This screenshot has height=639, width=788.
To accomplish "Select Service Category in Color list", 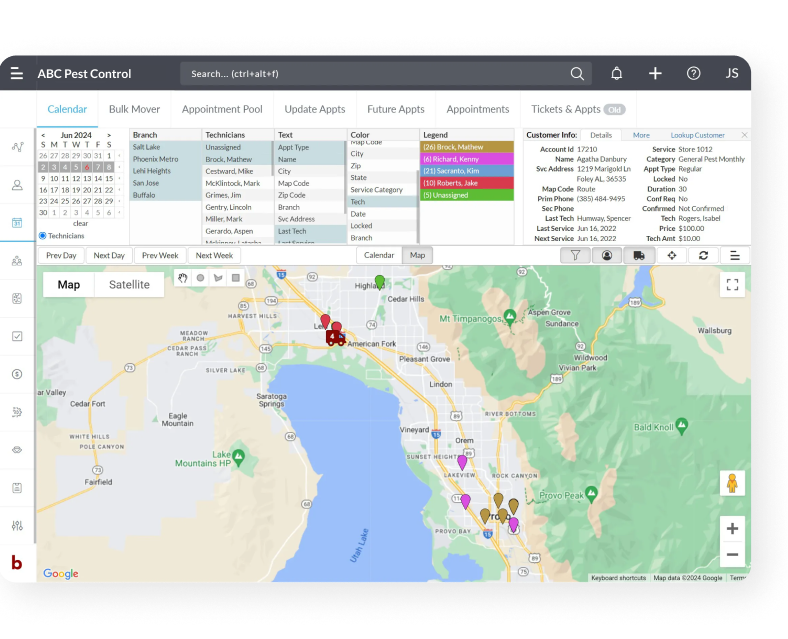I will click(x=382, y=189).
